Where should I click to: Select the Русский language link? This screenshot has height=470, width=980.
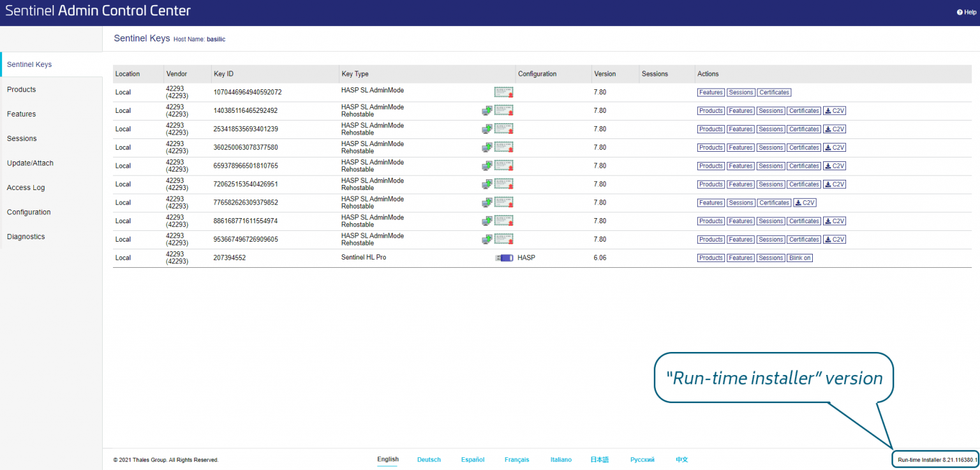[x=642, y=460]
